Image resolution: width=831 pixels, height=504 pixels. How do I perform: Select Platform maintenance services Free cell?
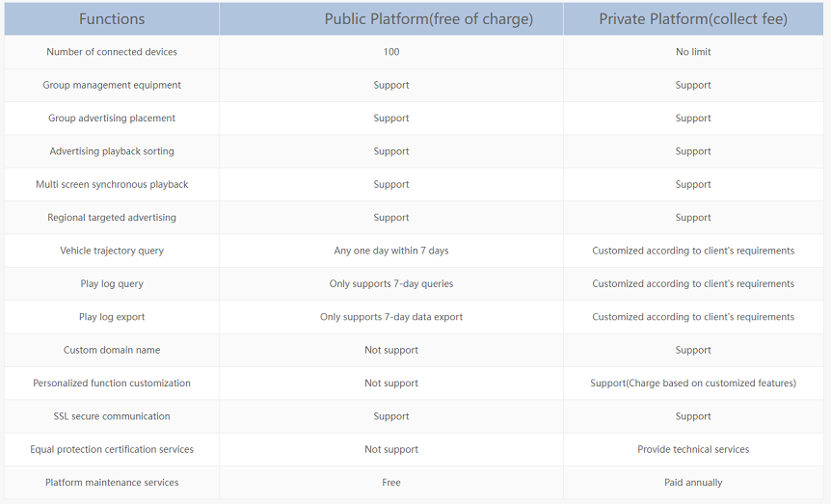click(x=391, y=483)
